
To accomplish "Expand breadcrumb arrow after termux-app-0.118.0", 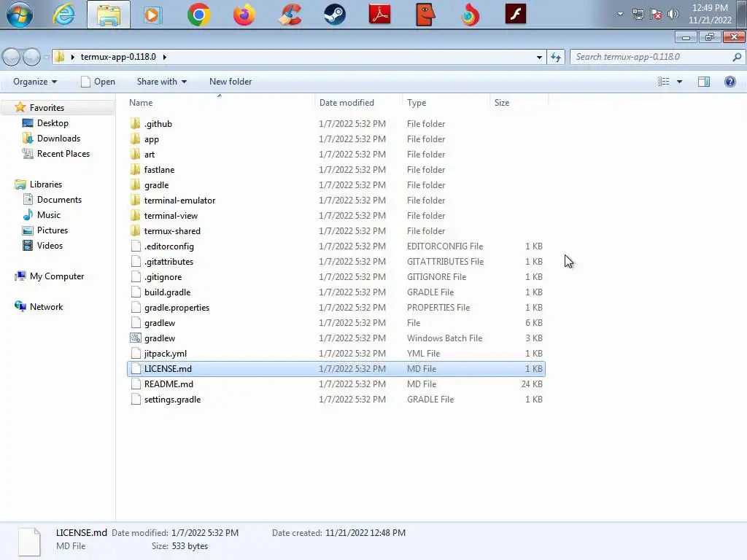I will pos(164,57).
